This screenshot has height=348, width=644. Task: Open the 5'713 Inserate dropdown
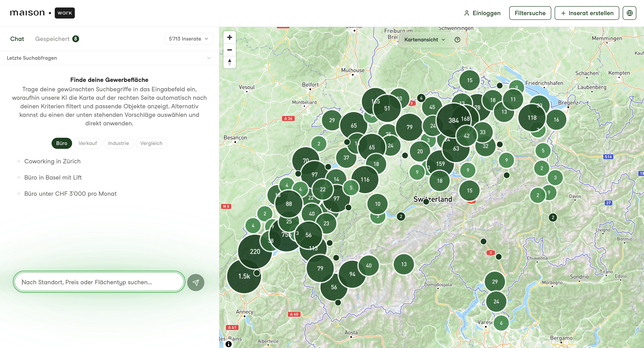point(189,39)
